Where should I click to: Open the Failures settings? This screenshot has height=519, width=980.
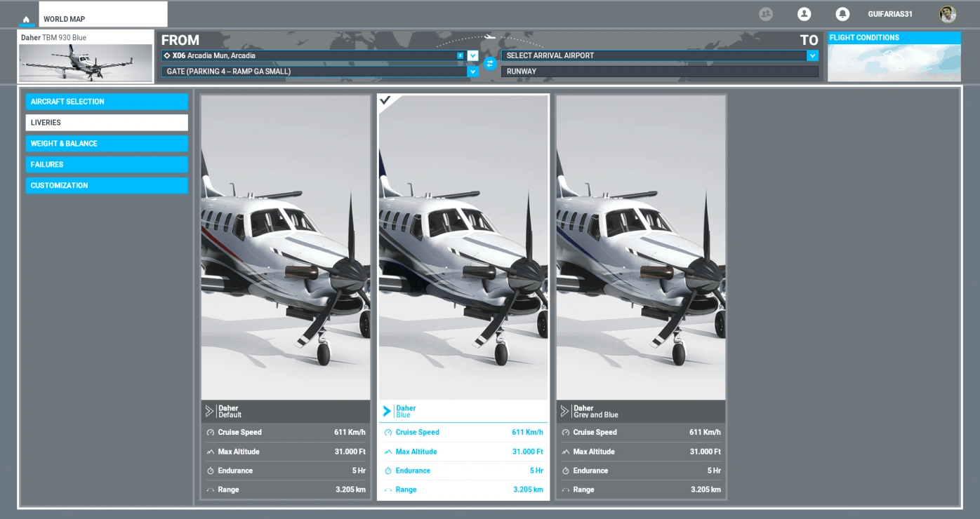(107, 165)
